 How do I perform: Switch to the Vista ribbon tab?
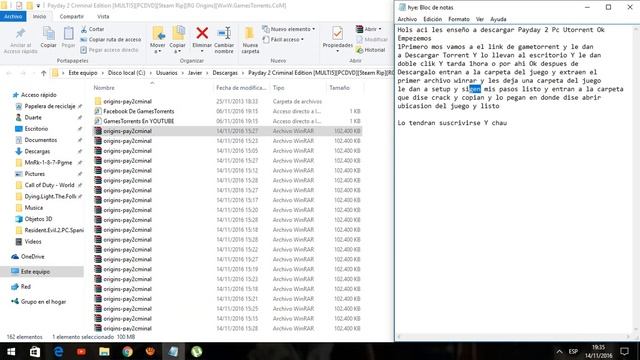pyautogui.click(x=103, y=16)
